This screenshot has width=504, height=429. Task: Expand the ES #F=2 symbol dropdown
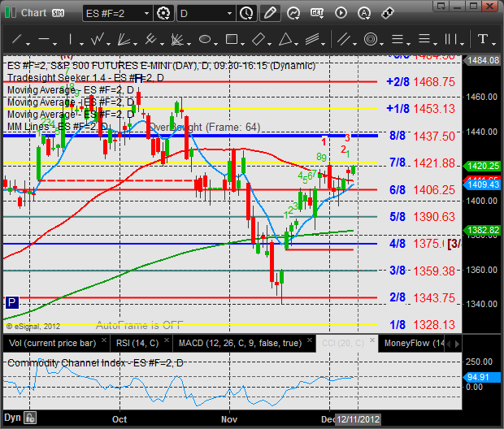pos(146,14)
